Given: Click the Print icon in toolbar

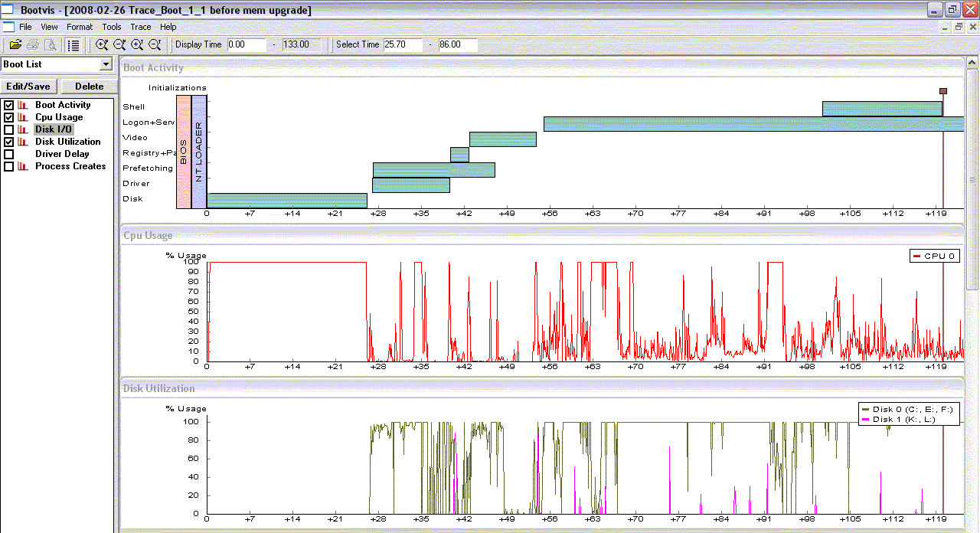Looking at the screenshot, I should click(33, 44).
